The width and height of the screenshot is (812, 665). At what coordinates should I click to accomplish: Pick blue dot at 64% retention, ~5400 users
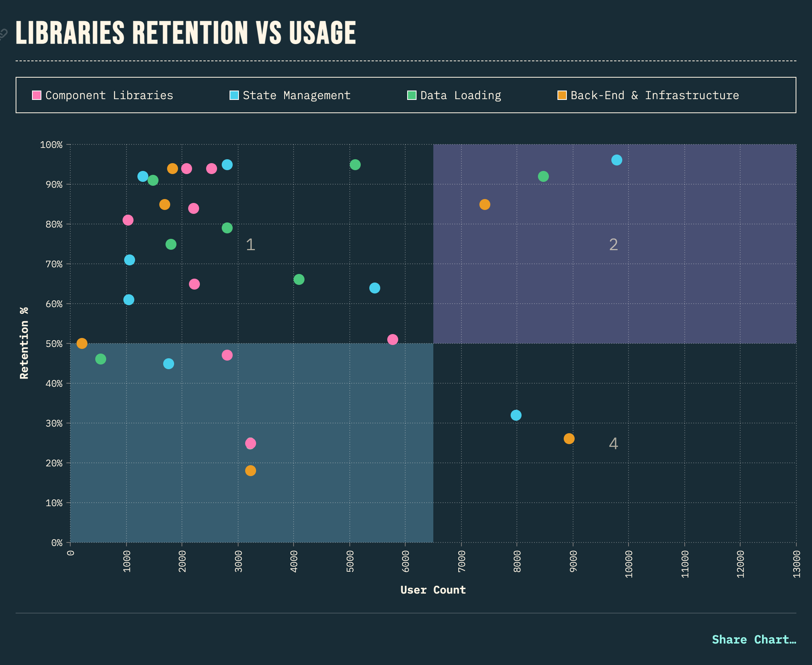pos(374,288)
